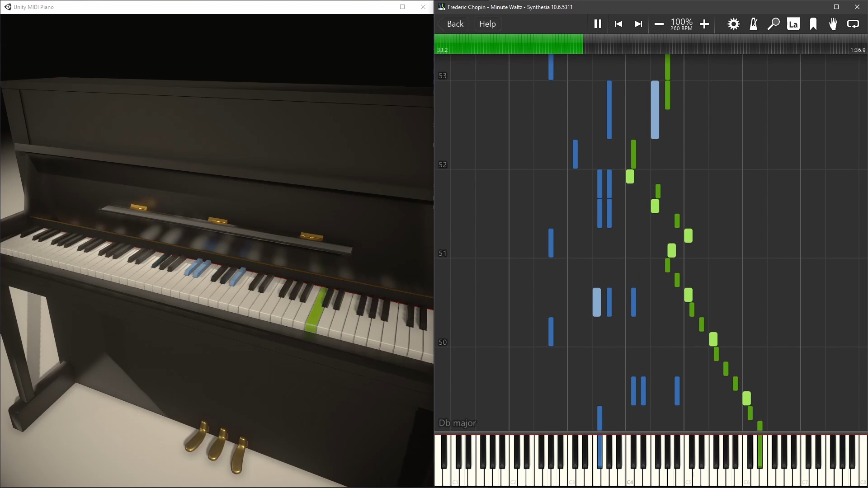Image resolution: width=868 pixels, height=488 pixels.
Task: Click the 100% 260 BPM tempo display
Action: [x=681, y=24]
